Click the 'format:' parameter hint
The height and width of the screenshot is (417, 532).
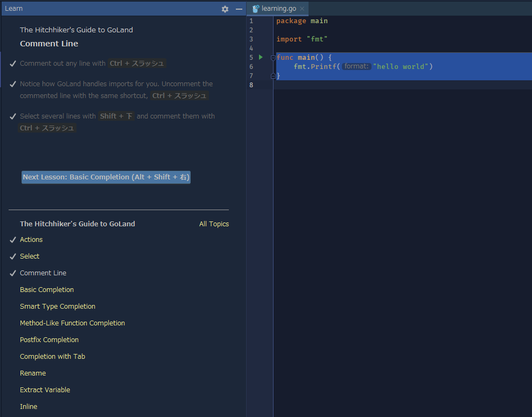click(356, 66)
